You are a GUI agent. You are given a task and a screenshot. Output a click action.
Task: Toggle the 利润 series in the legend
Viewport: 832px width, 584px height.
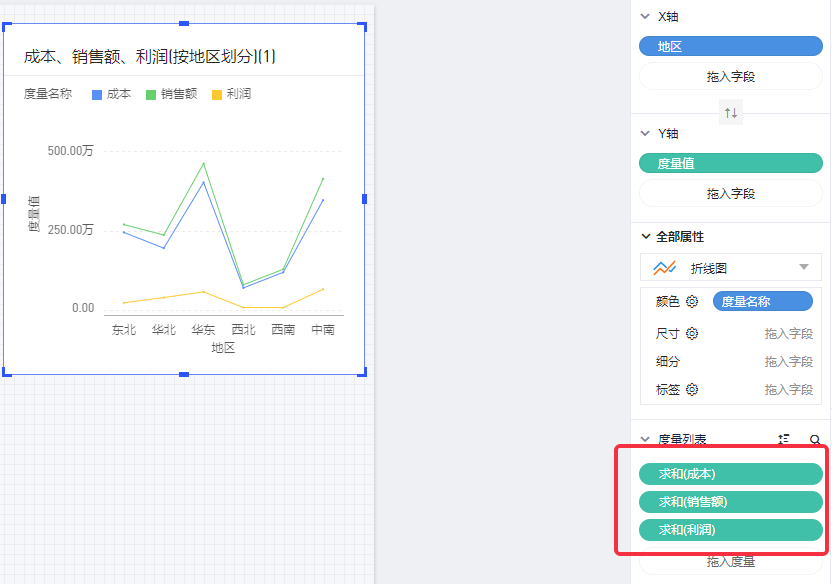[231, 94]
